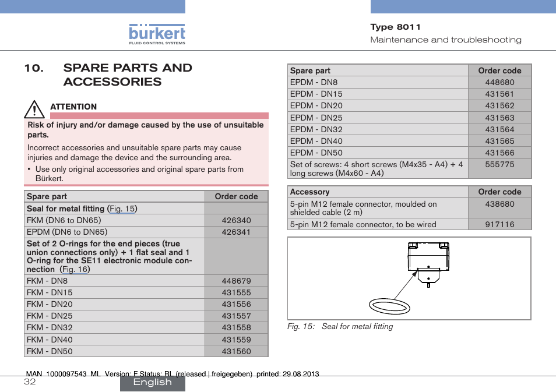
Task: Select order code 426340
Action: [236, 220]
